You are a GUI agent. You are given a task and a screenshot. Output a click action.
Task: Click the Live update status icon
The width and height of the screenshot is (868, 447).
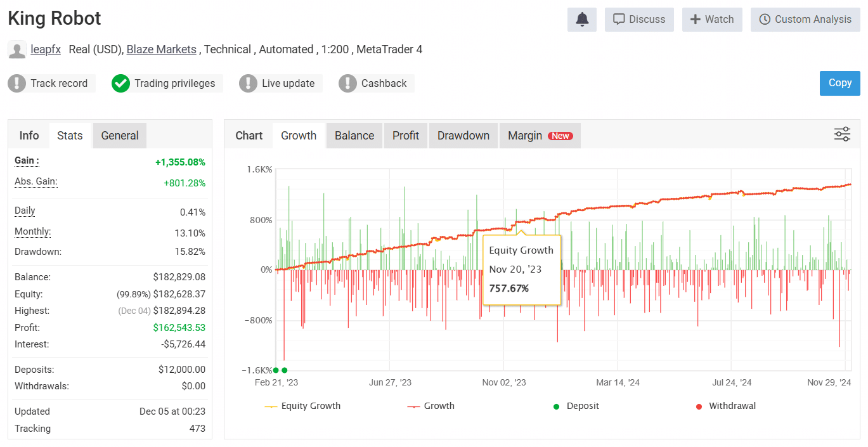(x=249, y=83)
